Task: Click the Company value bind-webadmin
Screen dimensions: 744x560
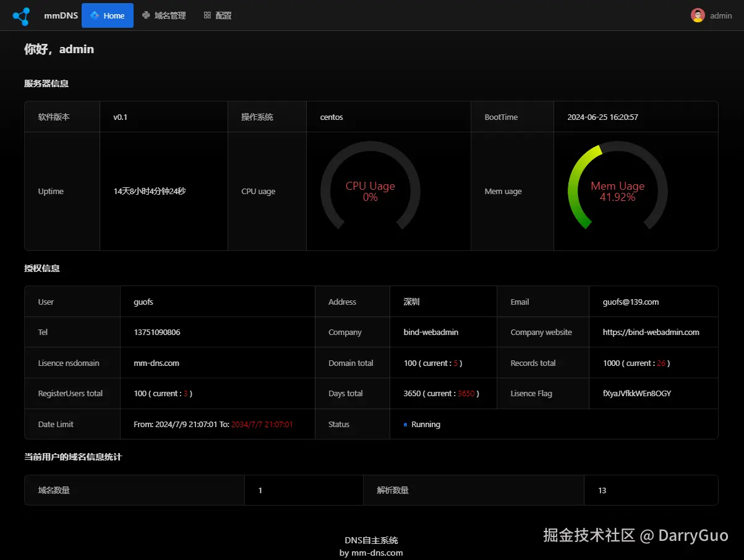Action: [431, 332]
